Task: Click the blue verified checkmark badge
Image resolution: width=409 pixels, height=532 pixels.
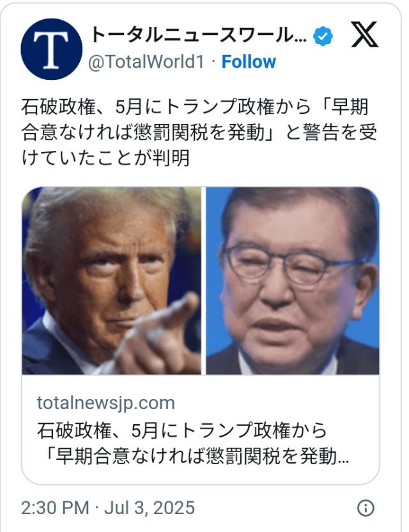Action: pyautogui.click(x=323, y=36)
